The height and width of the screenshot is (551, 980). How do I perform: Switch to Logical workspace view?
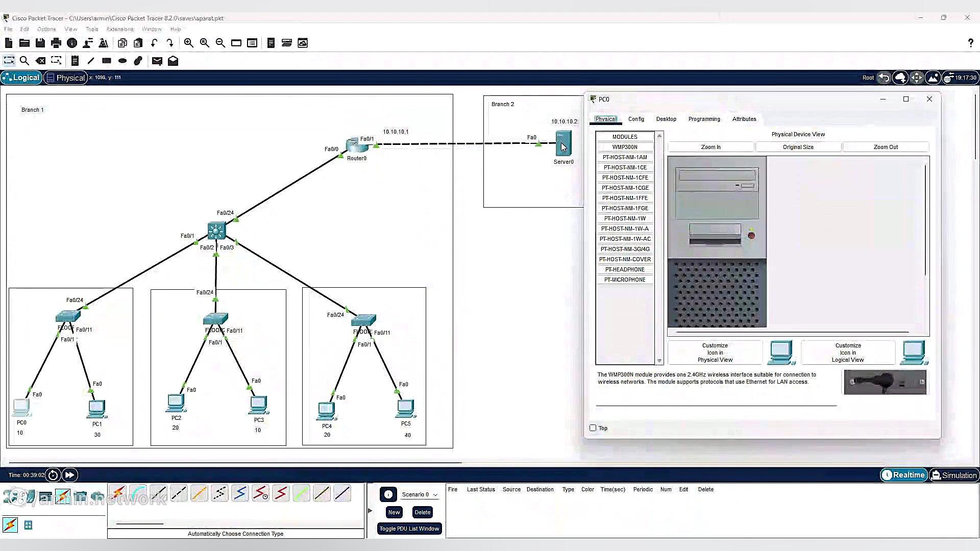(x=21, y=78)
